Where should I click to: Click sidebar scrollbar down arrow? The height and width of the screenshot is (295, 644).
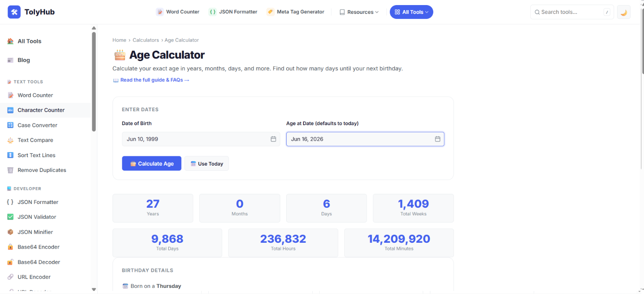tap(94, 290)
